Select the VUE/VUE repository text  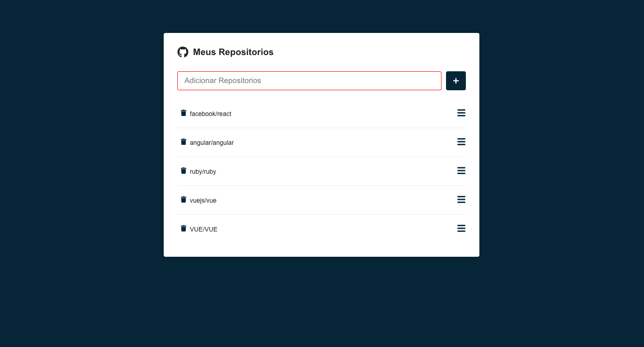coord(204,229)
